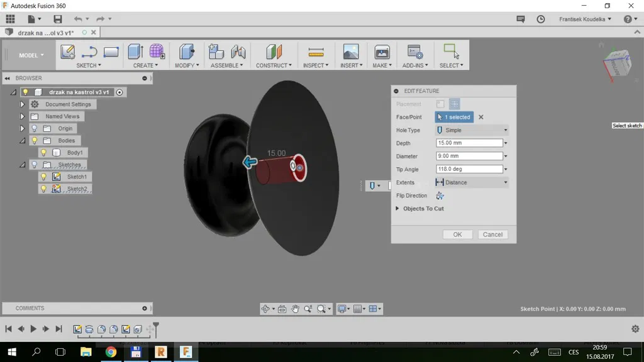The width and height of the screenshot is (644, 362).
Task: Click the Joint tool icon
Action: [x=238, y=52]
